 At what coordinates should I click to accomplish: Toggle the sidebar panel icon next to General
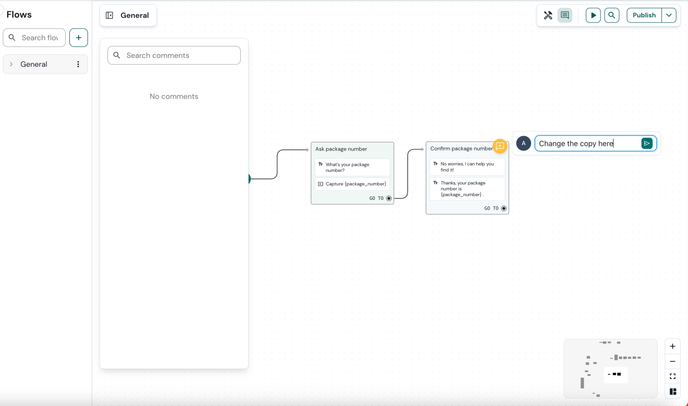tap(110, 15)
